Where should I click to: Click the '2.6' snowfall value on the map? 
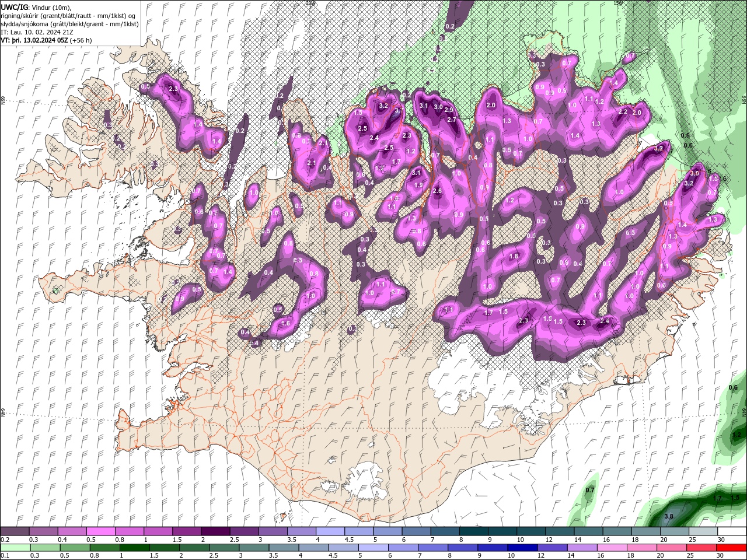[x=438, y=191]
